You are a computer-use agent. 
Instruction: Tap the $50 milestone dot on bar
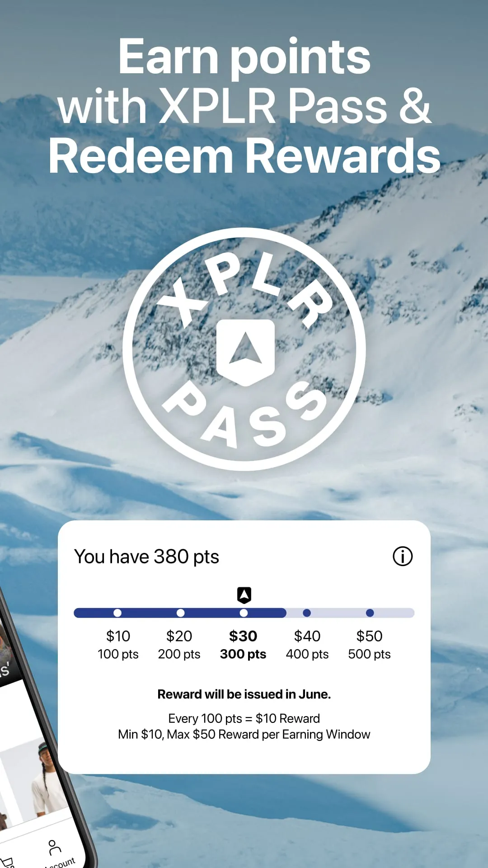(370, 613)
